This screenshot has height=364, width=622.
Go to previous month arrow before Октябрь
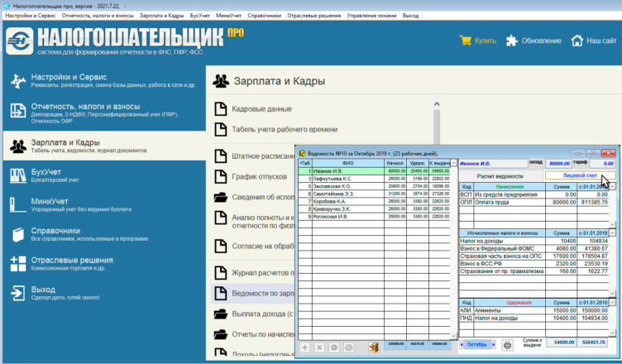(x=462, y=344)
